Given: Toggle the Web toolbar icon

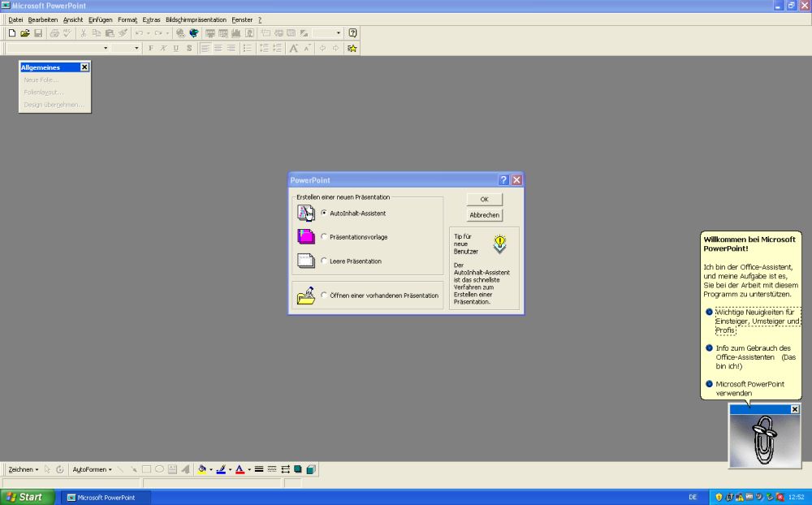Looking at the screenshot, I should (x=194, y=33).
